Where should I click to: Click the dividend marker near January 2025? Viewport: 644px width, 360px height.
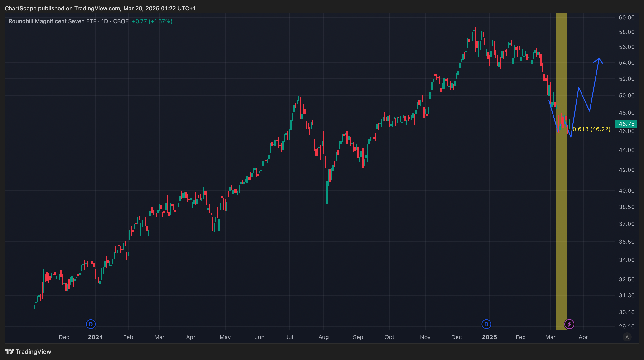pos(486,324)
